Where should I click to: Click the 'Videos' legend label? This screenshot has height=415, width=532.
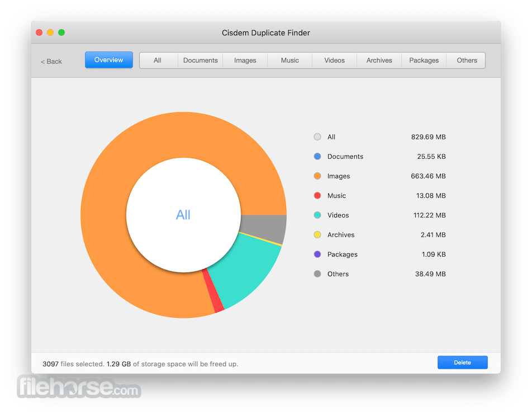click(x=338, y=215)
